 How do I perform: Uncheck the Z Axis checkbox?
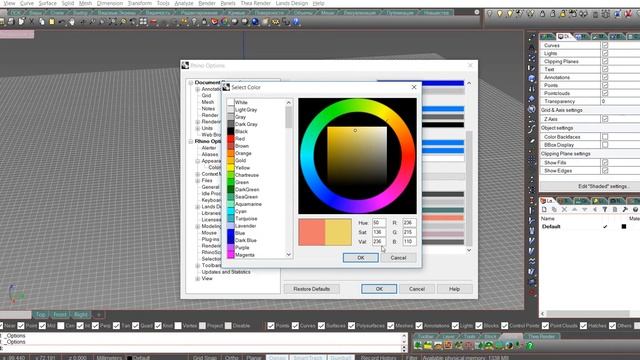(x=605, y=119)
